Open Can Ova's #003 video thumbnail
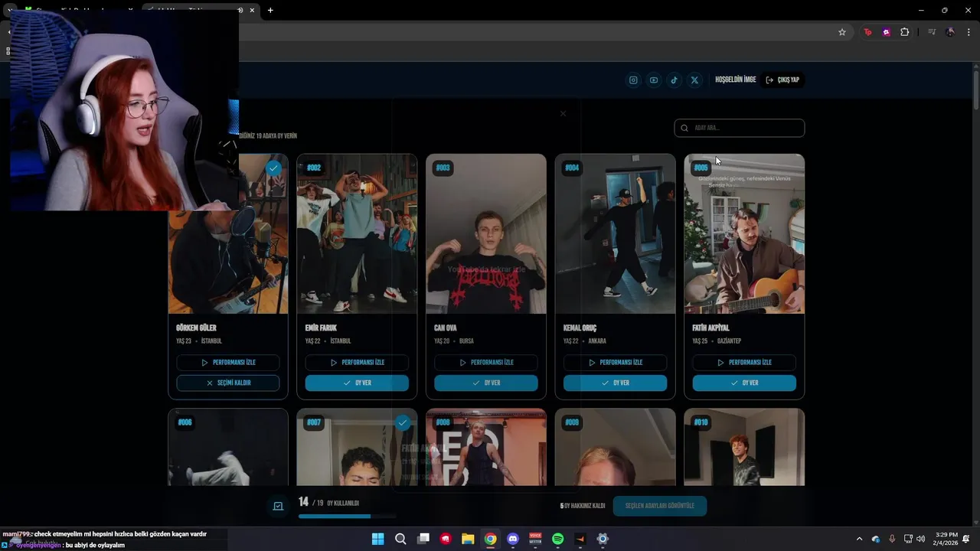980x551 pixels. point(486,234)
